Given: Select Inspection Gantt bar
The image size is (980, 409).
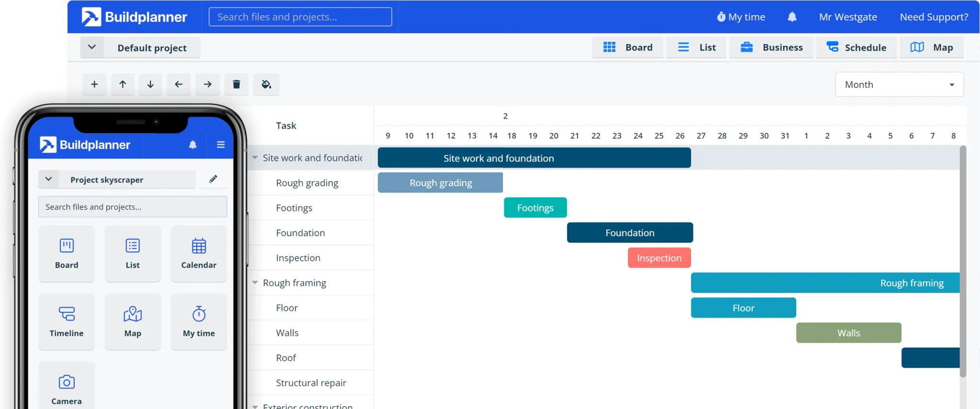Looking at the screenshot, I should tap(659, 258).
